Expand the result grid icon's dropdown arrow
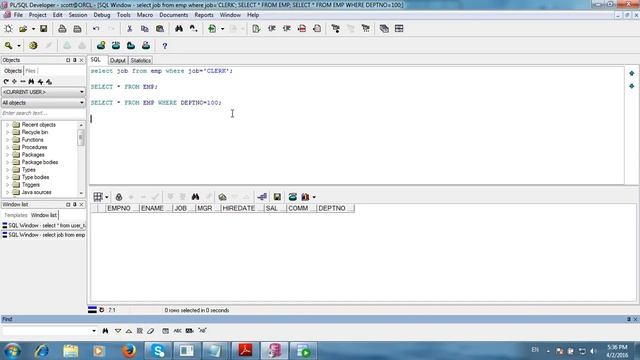The image size is (640, 360). click(x=107, y=197)
